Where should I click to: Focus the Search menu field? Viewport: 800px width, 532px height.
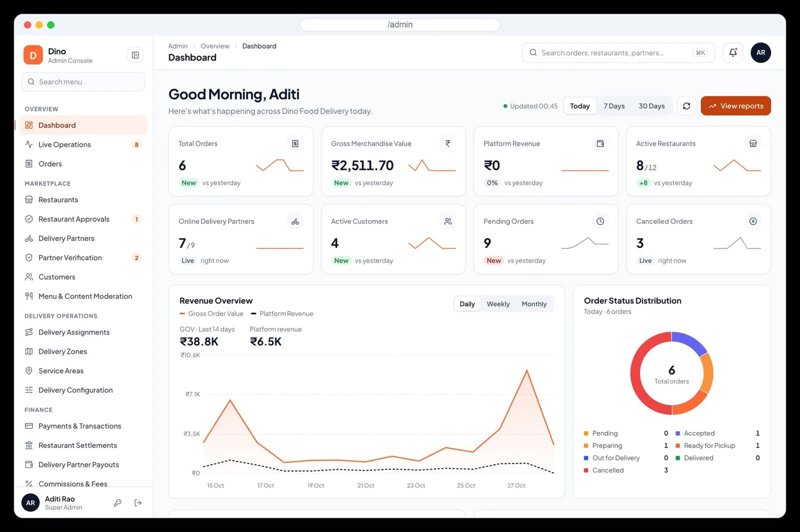(83, 82)
